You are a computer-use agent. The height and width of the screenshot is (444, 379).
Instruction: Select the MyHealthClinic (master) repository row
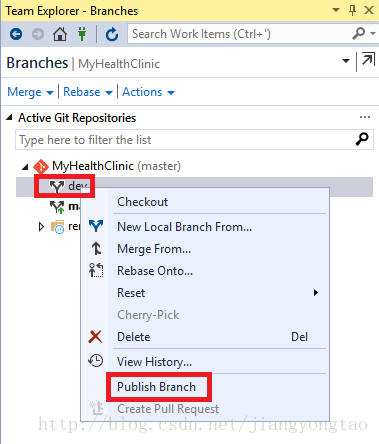[x=194, y=166]
